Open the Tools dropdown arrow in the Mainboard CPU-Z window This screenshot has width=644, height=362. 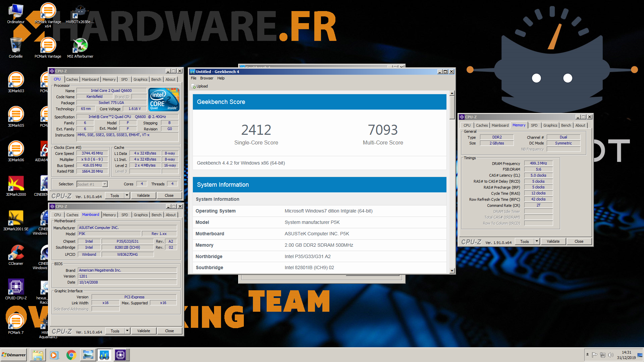click(x=127, y=331)
